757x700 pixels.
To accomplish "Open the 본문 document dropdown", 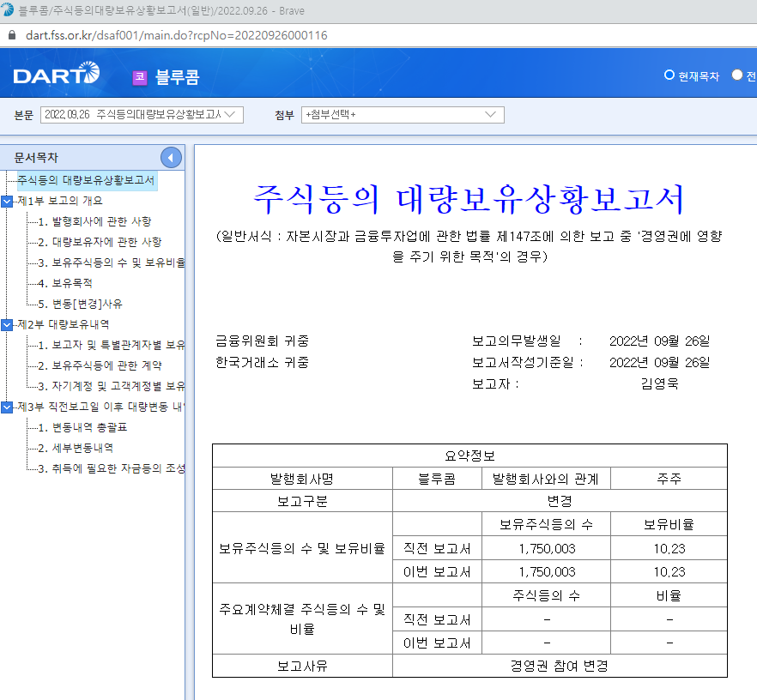I will (x=142, y=115).
